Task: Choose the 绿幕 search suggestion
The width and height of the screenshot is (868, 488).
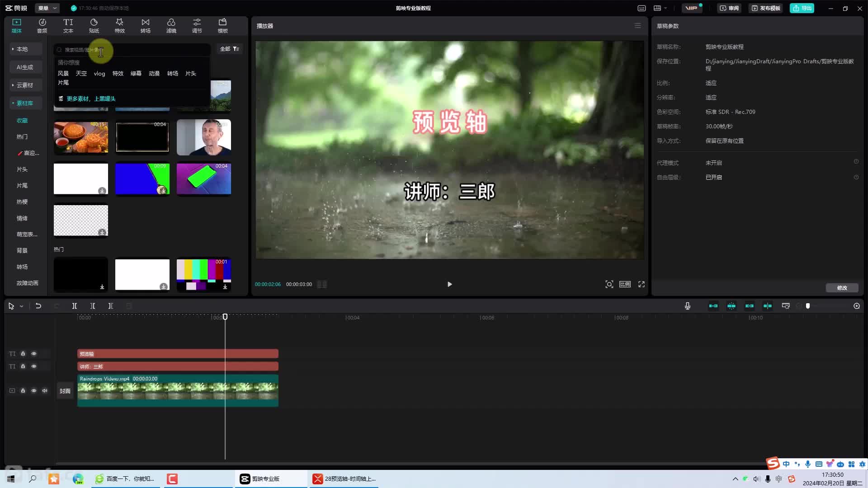Action: tap(136, 73)
